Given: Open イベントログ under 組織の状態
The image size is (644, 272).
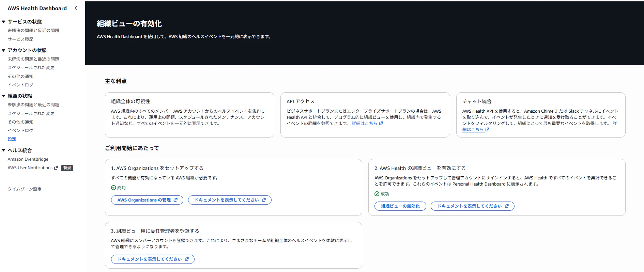Looking at the screenshot, I should 20,130.
